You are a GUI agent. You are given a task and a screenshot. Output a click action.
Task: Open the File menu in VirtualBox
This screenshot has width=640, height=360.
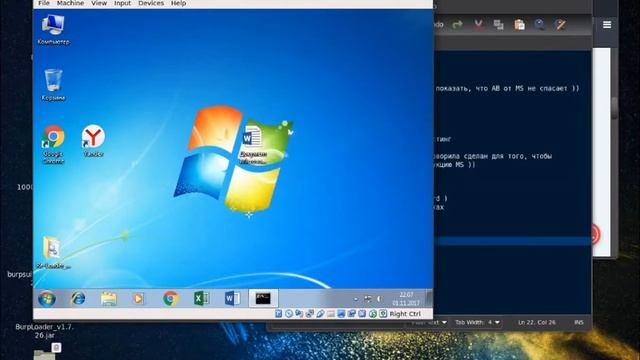pos(44,3)
